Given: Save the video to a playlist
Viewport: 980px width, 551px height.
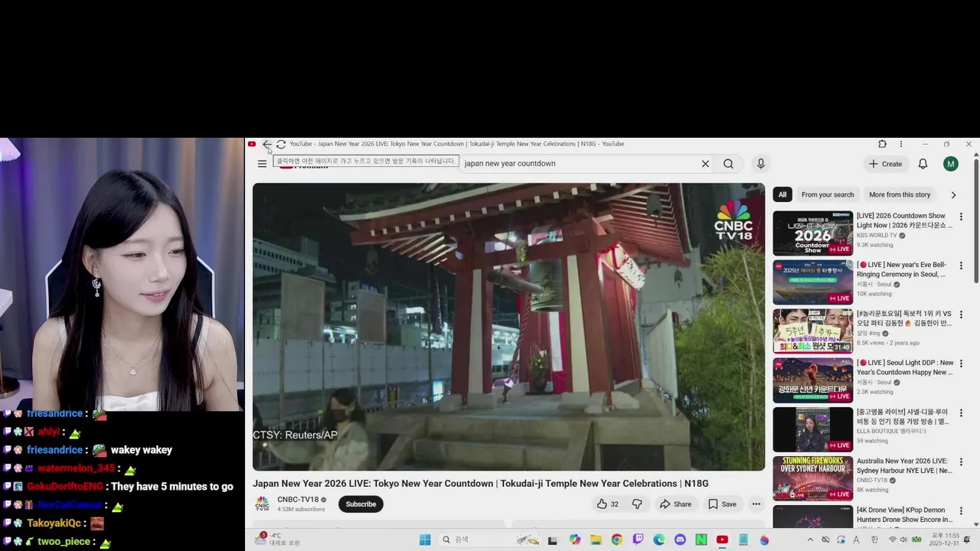Looking at the screenshot, I should (722, 504).
